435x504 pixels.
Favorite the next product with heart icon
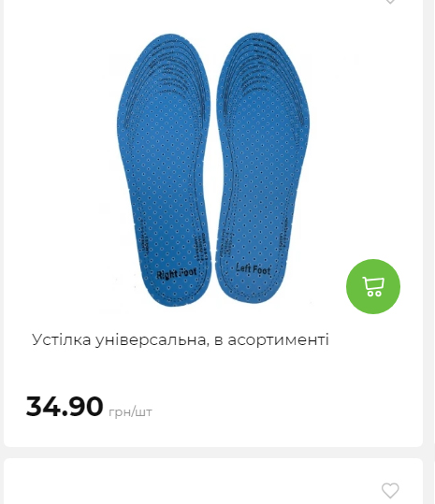click(x=390, y=491)
